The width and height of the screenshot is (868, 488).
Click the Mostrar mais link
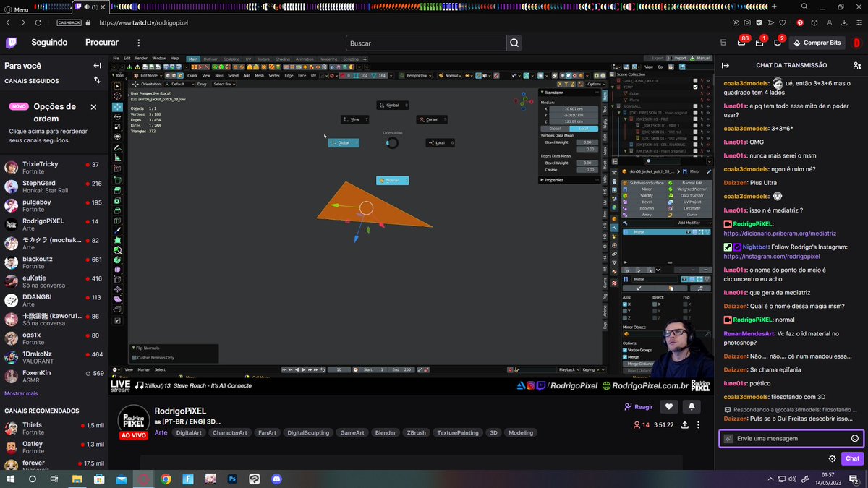point(21,393)
